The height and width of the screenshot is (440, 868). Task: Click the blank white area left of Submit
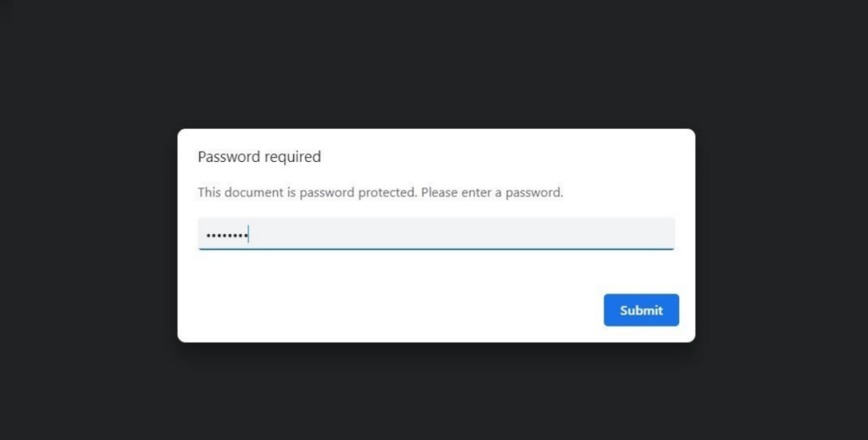(x=387, y=310)
